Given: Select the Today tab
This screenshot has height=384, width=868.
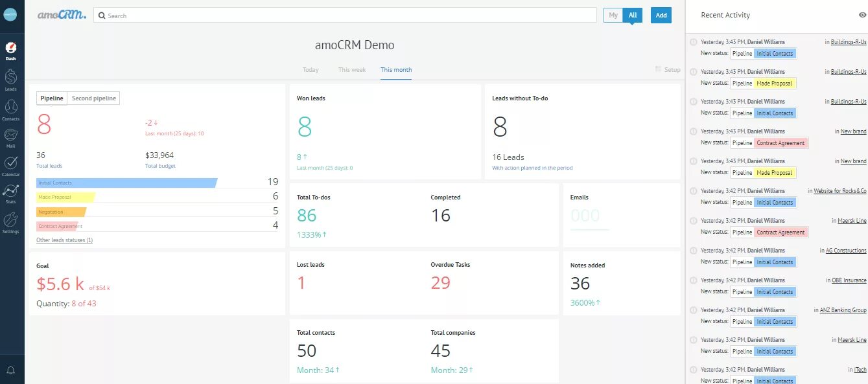Looking at the screenshot, I should point(311,70).
